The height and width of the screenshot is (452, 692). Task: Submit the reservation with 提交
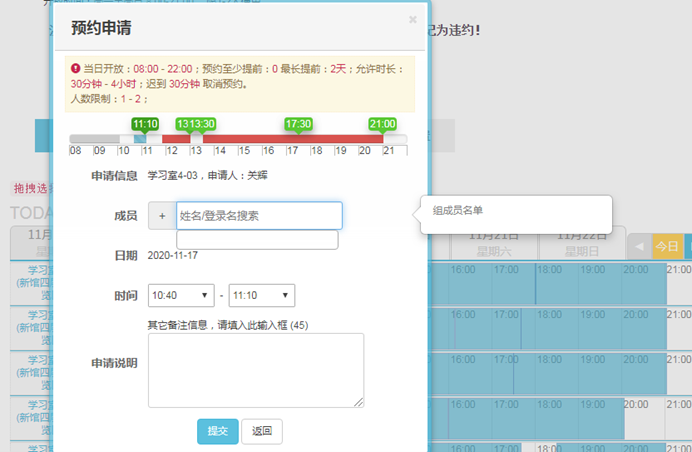[x=218, y=431]
